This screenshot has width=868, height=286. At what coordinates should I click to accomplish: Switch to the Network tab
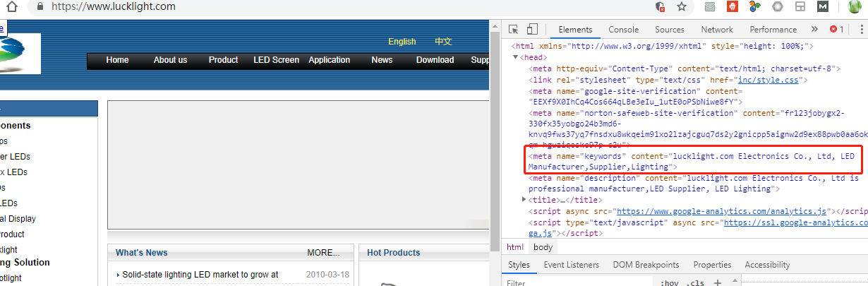tap(717, 30)
